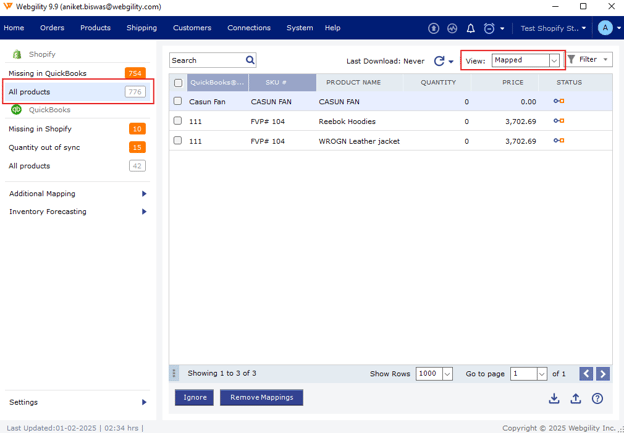Open the Connections menu

[249, 28]
